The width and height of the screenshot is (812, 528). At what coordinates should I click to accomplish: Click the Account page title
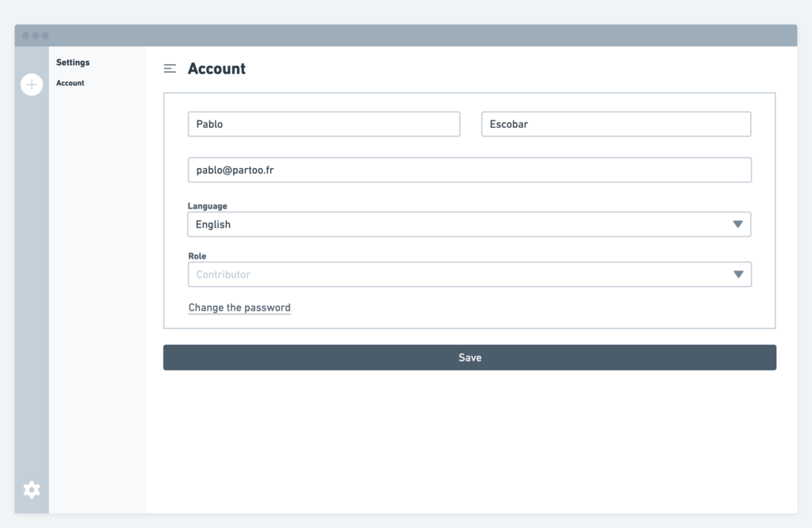[x=216, y=69]
